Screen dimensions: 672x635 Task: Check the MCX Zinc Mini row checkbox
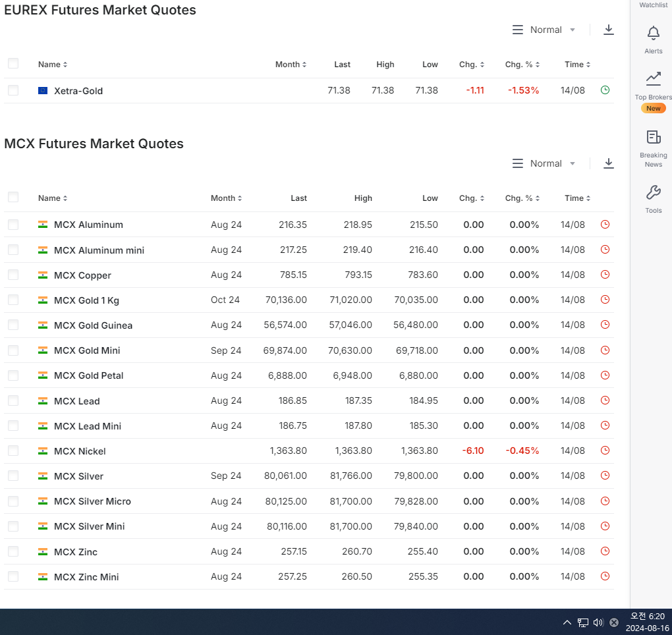pyautogui.click(x=13, y=576)
